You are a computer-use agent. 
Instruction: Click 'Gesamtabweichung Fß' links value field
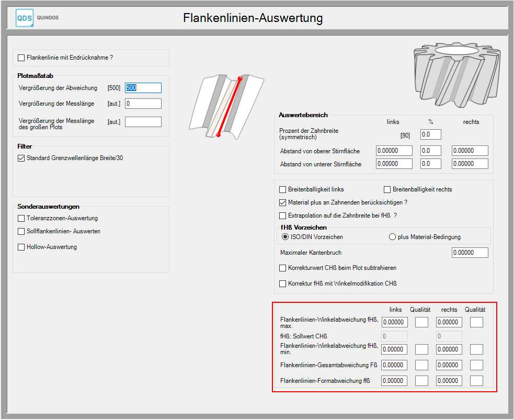point(395,365)
